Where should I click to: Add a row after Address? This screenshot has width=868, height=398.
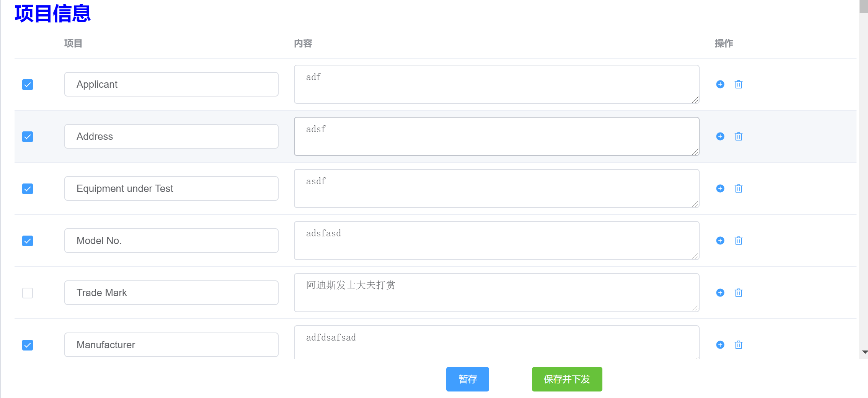point(720,136)
